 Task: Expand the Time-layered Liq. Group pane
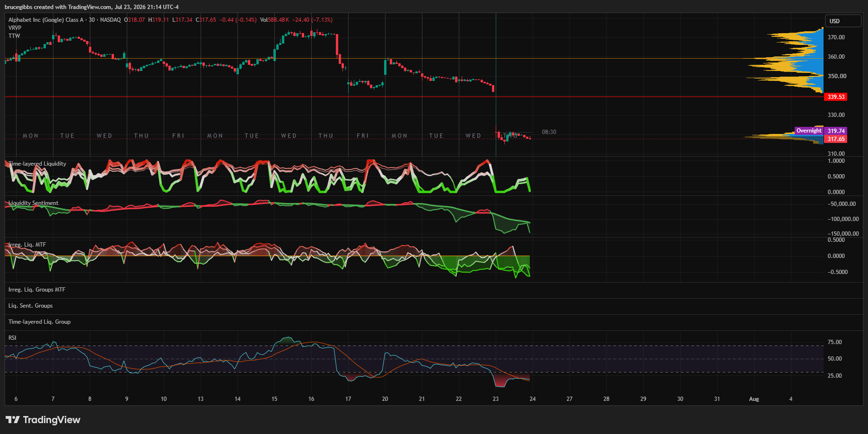(x=39, y=322)
